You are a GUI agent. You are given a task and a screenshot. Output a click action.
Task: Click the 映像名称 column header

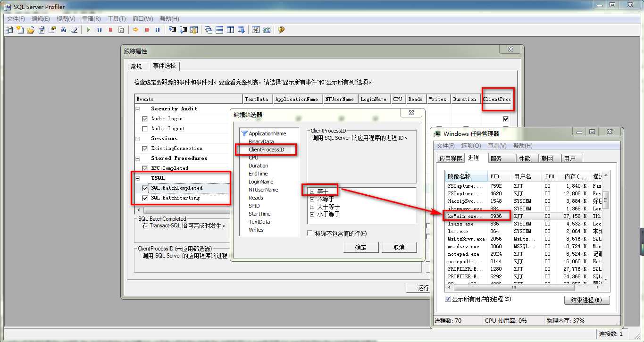pyautogui.click(x=467, y=176)
